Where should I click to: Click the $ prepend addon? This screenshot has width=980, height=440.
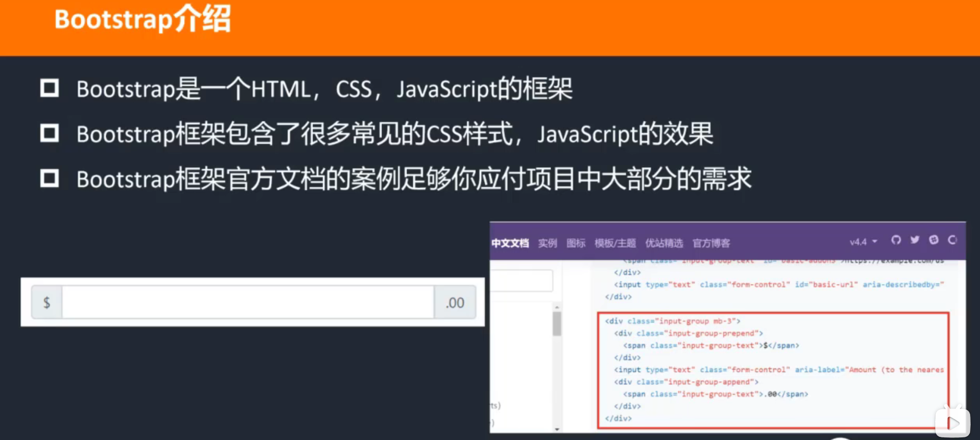click(47, 302)
